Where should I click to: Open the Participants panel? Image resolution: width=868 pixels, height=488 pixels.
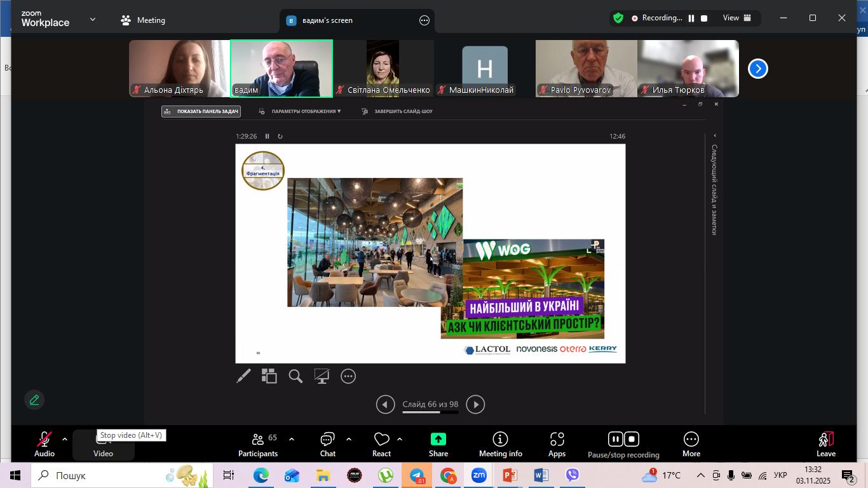(x=257, y=444)
